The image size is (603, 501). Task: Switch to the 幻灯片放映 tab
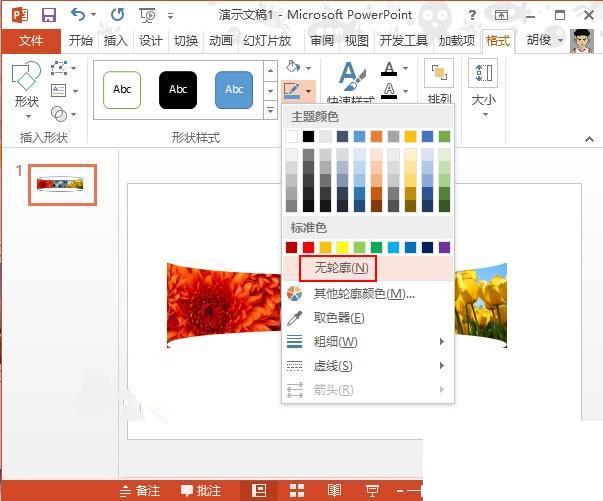click(267, 40)
